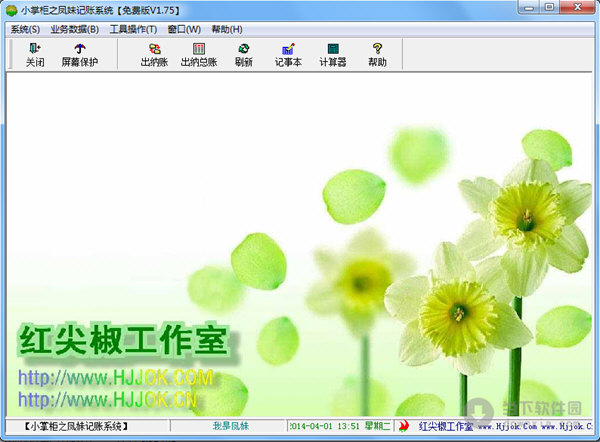This screenshot has height=442, width=600.
Task: Click the 我是凤妹 status bar text
Action: (x=231, y=426)
